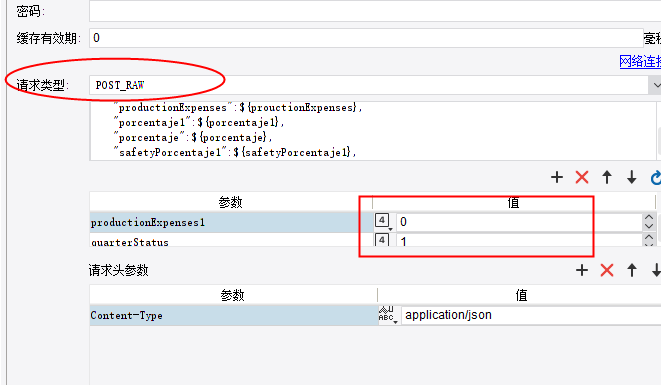Open the ABC type selector for Content-Type
Screen dimensions: 661x385
point(388,315)
